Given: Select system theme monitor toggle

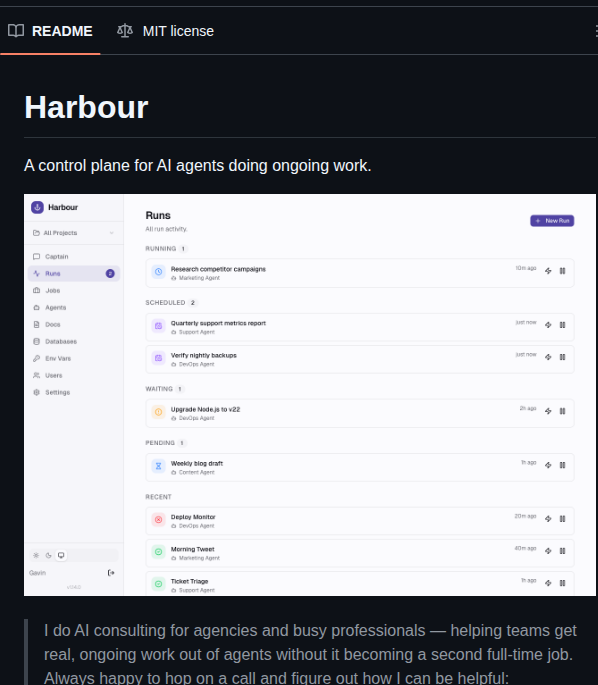Looking at the screenshot, I should (x=61, y=555).
